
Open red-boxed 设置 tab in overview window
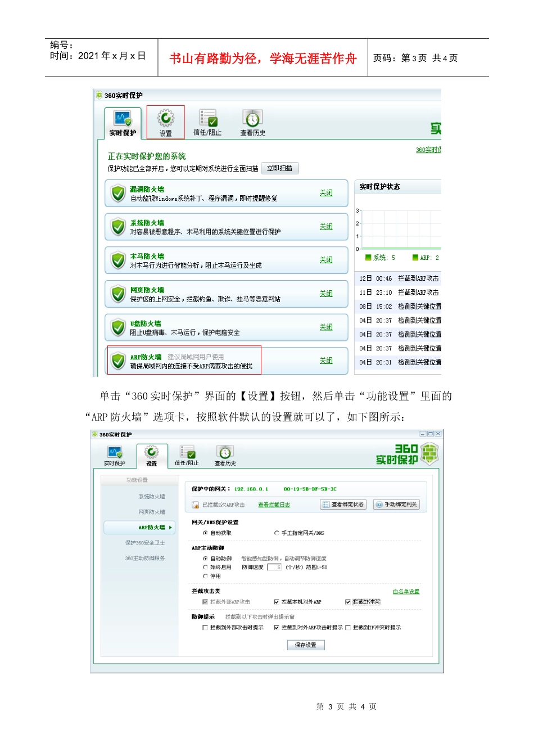coord(166,123)
